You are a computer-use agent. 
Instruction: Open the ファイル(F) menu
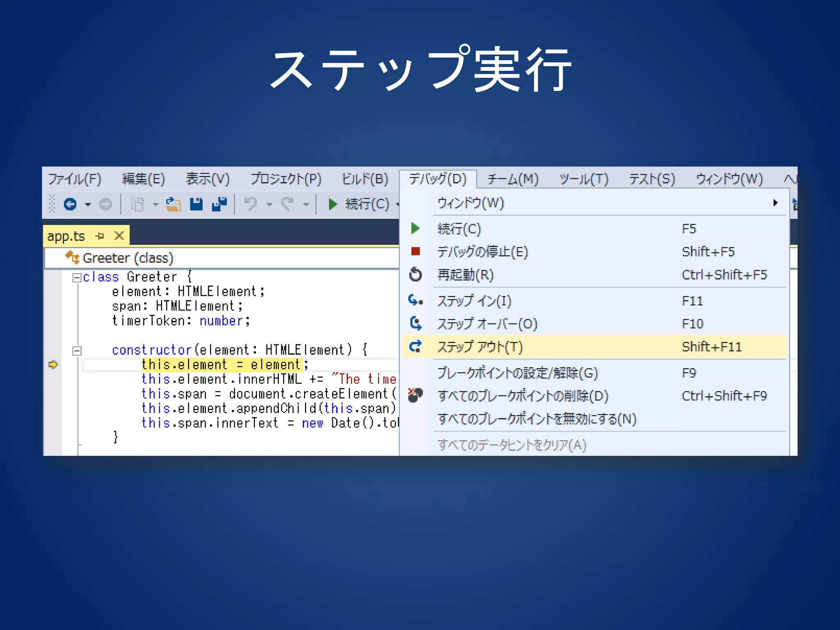coord(75,179)
